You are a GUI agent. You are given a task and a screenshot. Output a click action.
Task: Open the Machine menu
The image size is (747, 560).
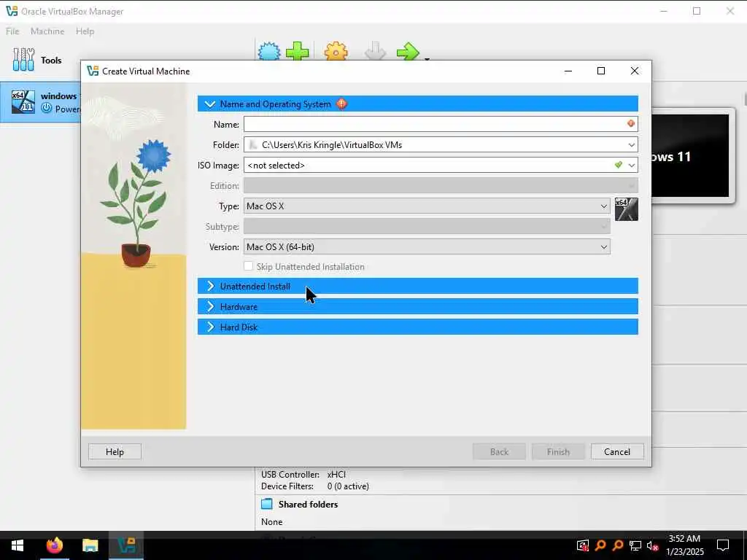47,31
